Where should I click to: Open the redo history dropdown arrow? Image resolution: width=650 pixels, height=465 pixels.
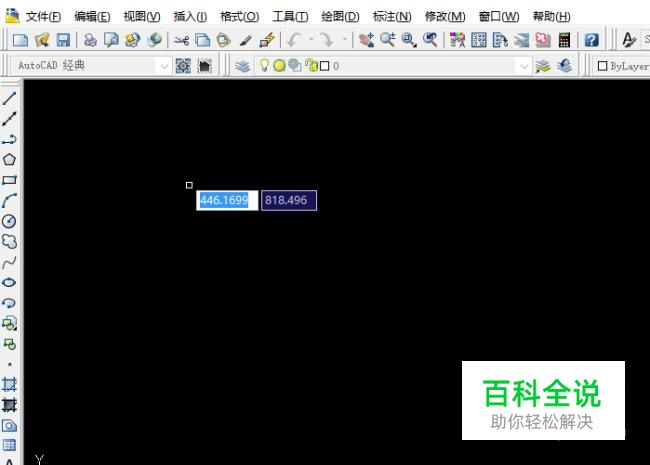click(344, 40)
